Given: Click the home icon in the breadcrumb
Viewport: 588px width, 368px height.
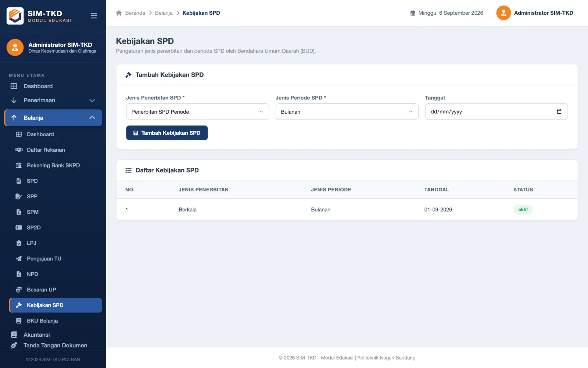Looking at the screenshot, I should click(119, 13).
